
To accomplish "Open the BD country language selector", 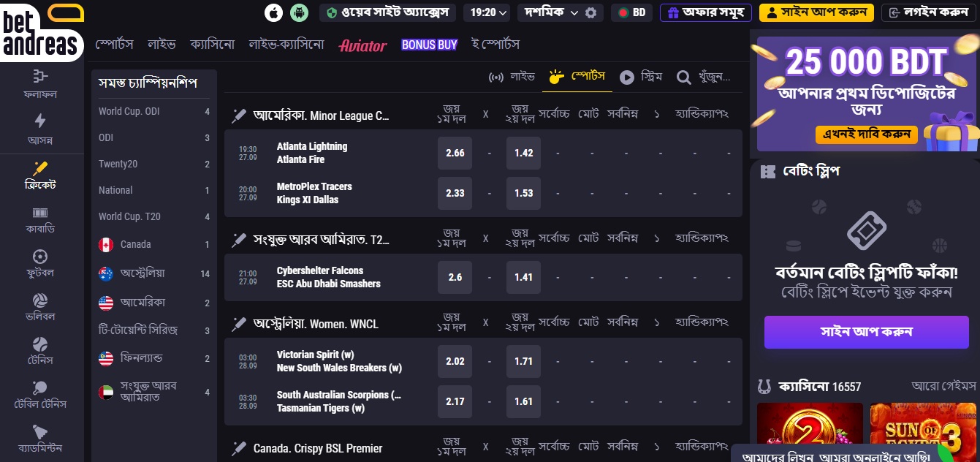I will tap(631, 12).
